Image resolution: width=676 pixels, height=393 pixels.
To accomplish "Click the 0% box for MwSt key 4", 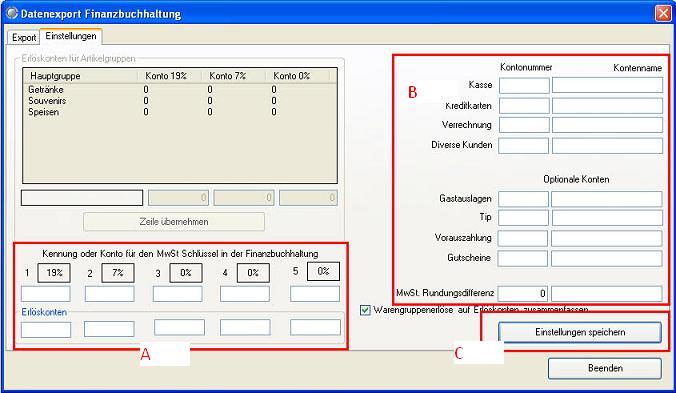I will (254, 273).
